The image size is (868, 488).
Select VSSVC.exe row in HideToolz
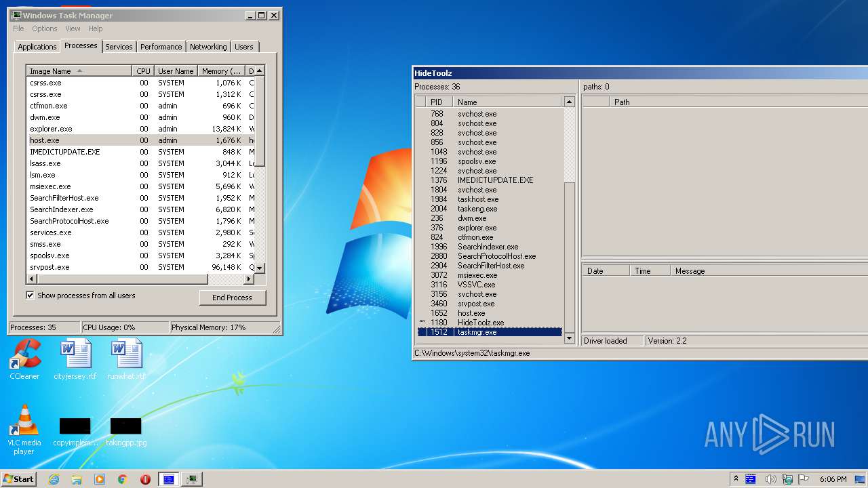pyautogui.click(x=490, y=285)
